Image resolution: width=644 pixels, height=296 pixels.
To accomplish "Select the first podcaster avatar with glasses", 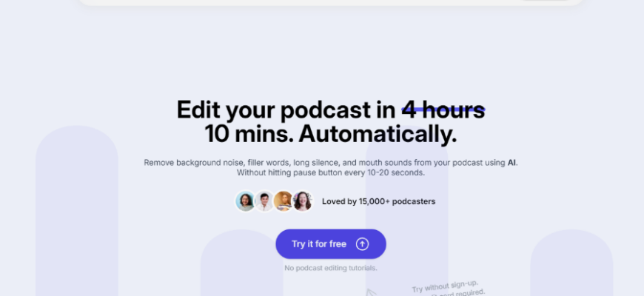I will tap(245, 201).
